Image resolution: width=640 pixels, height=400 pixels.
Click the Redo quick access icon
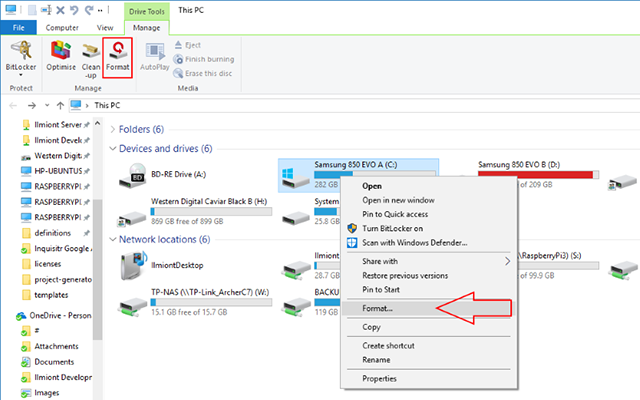[89, 10]
